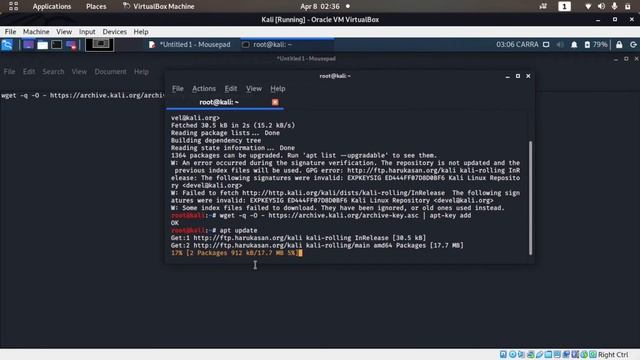
Task: Open VirtualBox Machine menu
Action: [36, 32]
